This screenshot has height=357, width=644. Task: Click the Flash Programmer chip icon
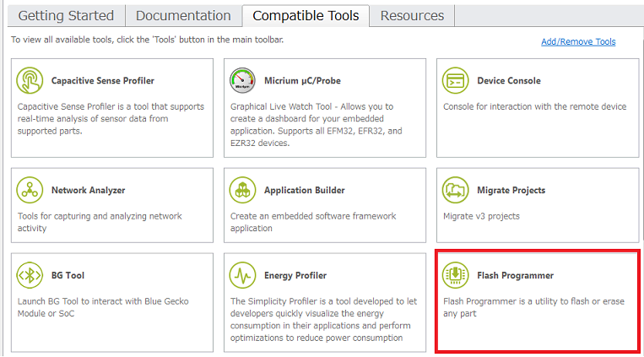455,275
